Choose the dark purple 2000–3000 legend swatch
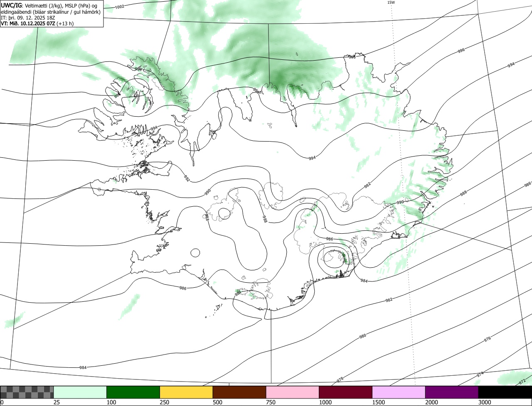The width and height of the screenshot is (532, 406). tap(452, 392)
